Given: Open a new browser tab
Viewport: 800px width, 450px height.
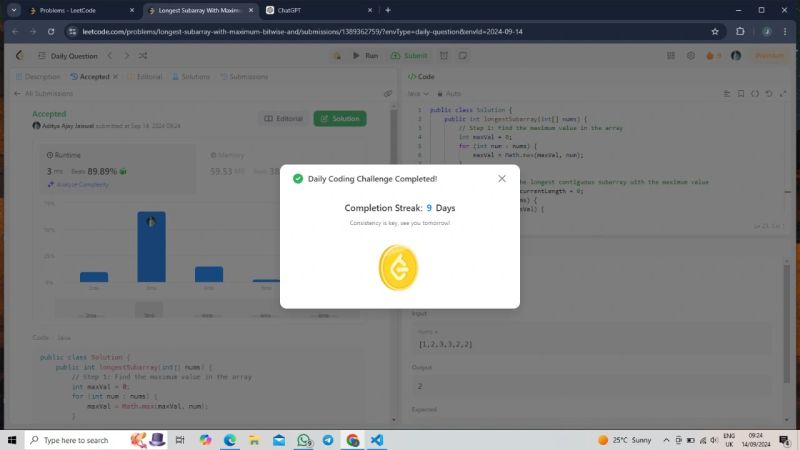Looking at the screenshot, I should pyautogui.click(x=388, y=10).
